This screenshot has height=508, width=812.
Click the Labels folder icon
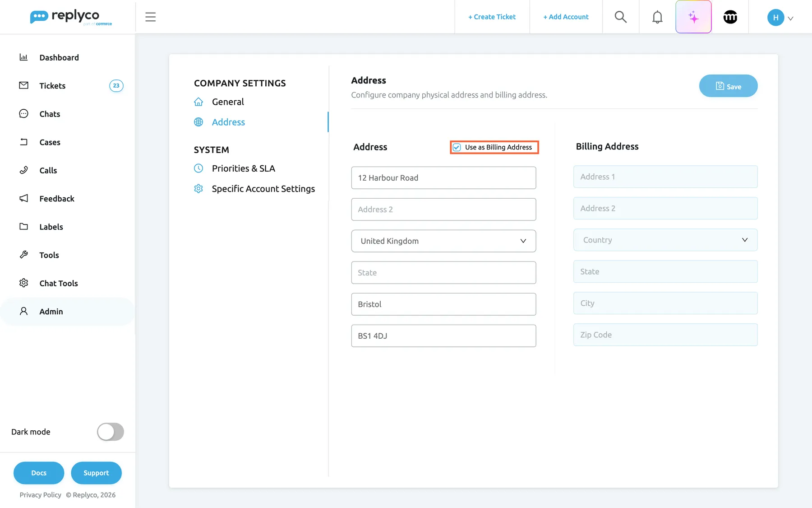tap(23, 227)
